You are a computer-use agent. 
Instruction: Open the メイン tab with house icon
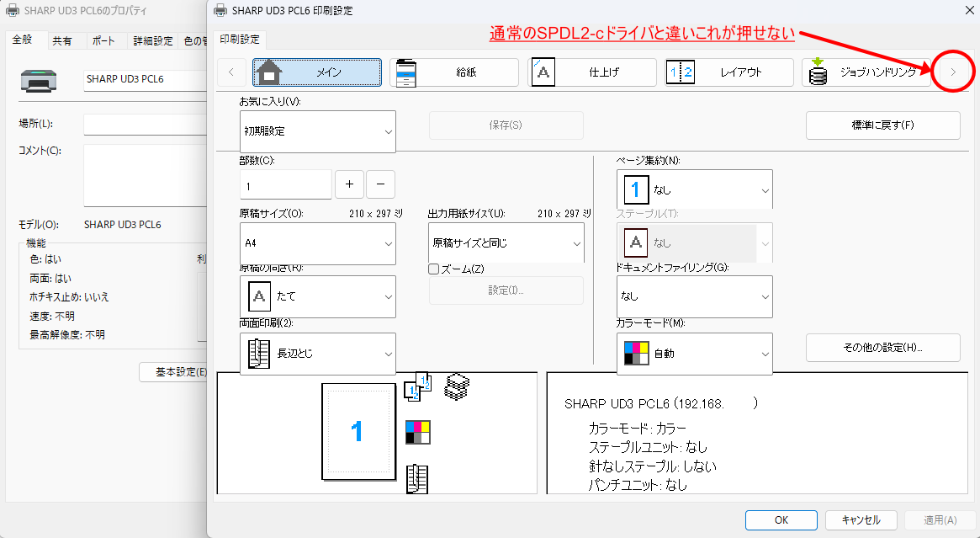(x=317, y=72)
